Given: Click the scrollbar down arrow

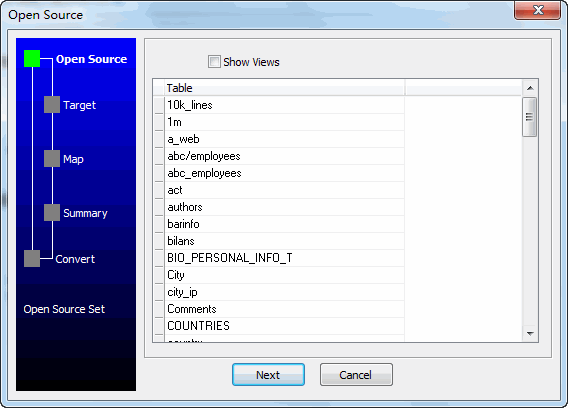Looking at the screenshot, I should tap(530, 333).
